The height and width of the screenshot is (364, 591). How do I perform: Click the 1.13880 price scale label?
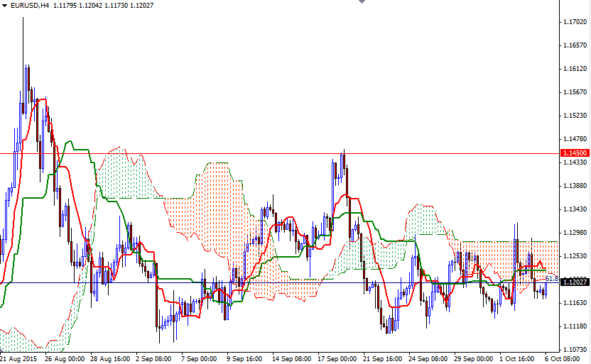574,186
